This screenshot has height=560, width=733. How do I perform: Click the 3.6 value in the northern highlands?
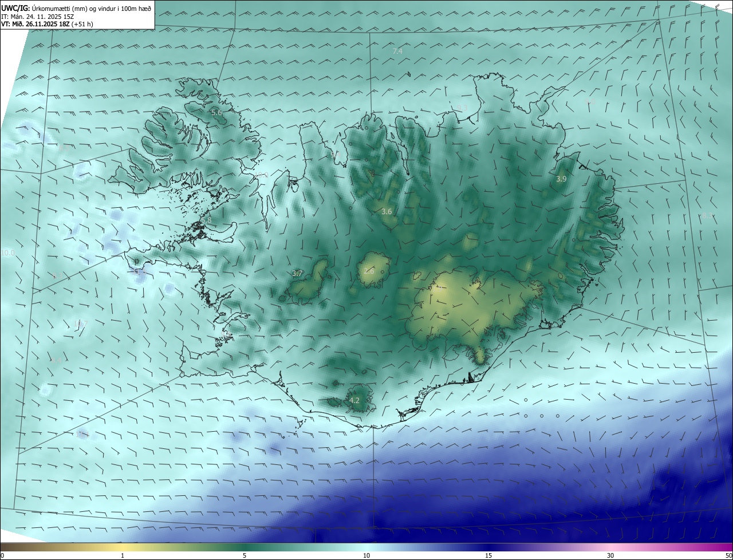click(x=387, y=211)
